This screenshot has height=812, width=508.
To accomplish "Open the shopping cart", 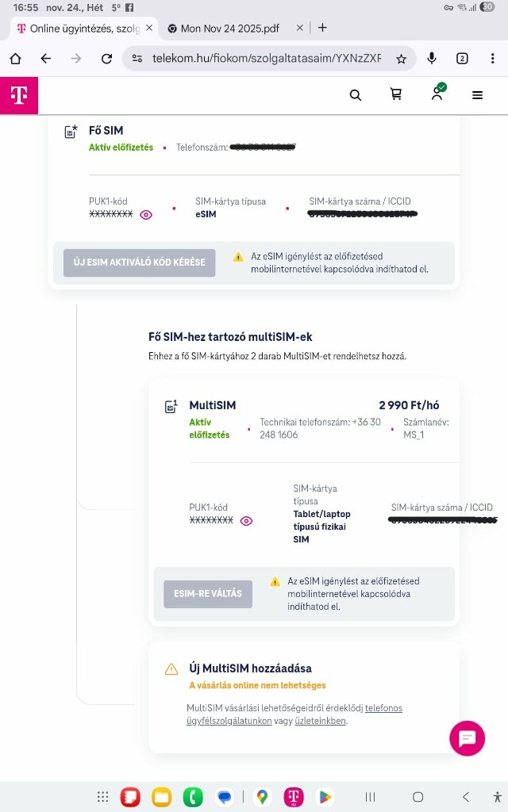I will (396, 95).
